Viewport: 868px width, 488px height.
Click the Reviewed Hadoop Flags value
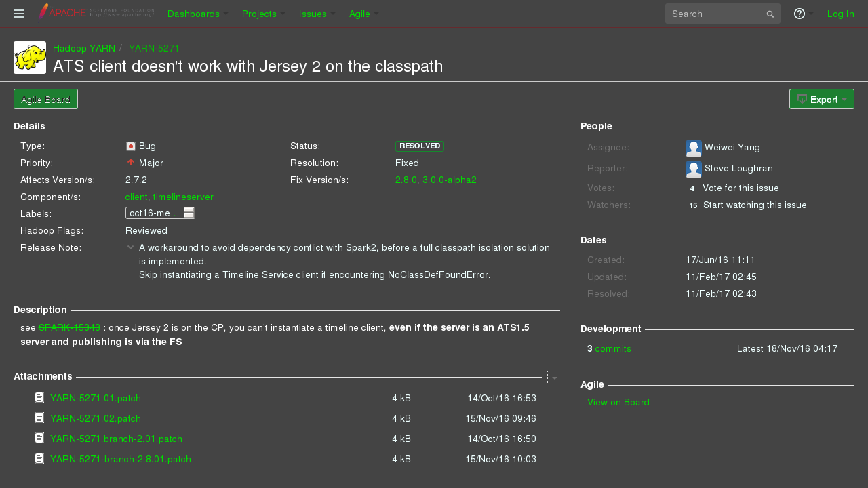pos(146,230)
